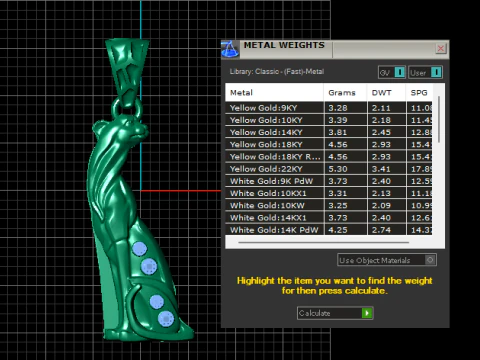480x360 pixels.
Task: Select the Yellow Gold:10KY row
Action: 329,120
